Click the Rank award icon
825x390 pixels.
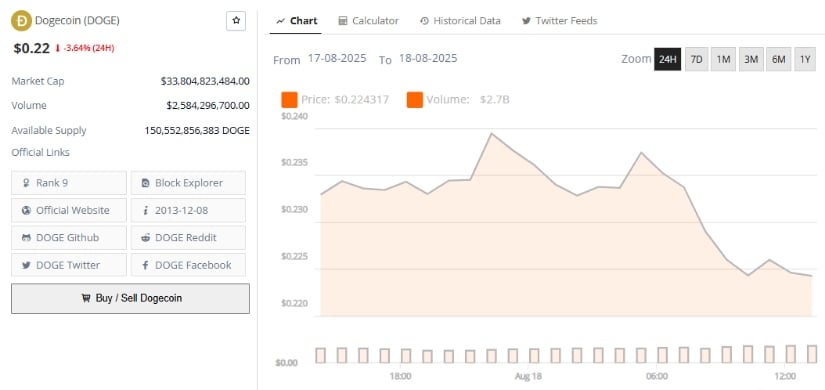click(26, 183)
